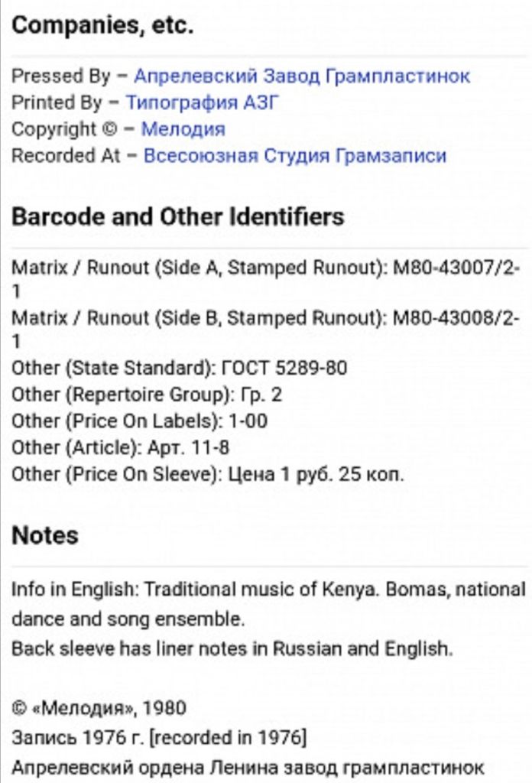Click the State Standard ГОСТ 5289-80 line
This screenshot has width=532, height=783.
click(179, 368)
